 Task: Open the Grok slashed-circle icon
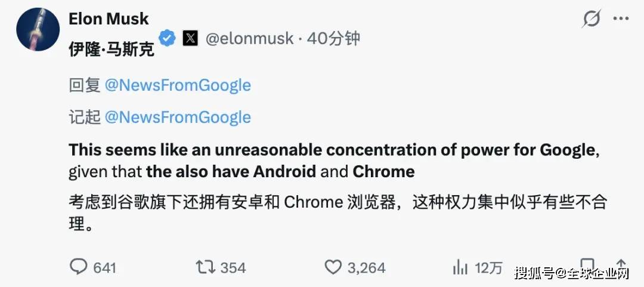tap(591, 20)
